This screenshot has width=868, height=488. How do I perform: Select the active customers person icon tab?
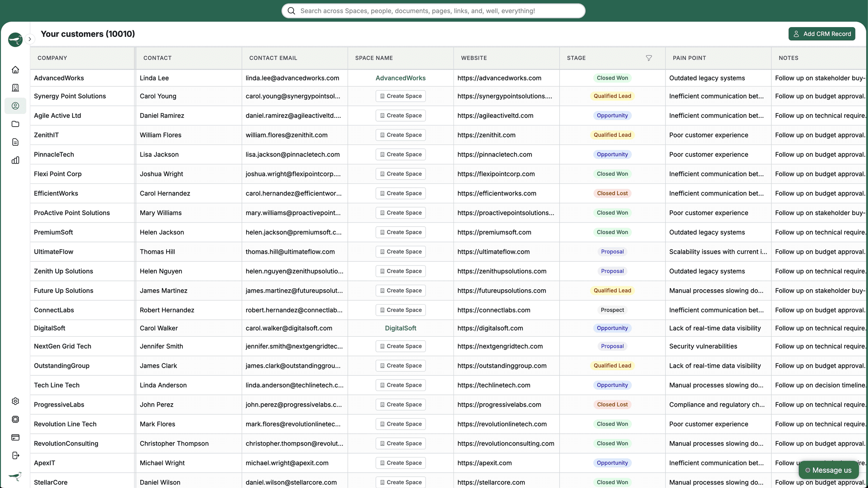click(x=15, y=106)
